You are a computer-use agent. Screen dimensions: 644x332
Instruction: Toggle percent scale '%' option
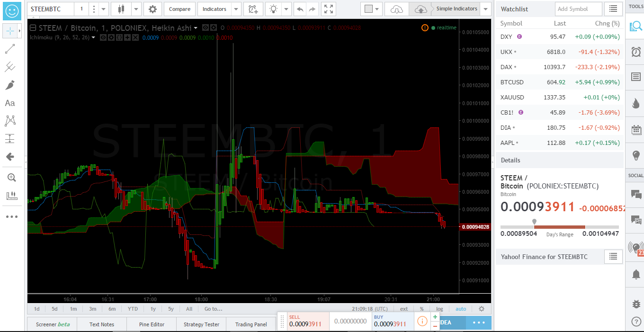pyautogui.click(x=421, y=309)
